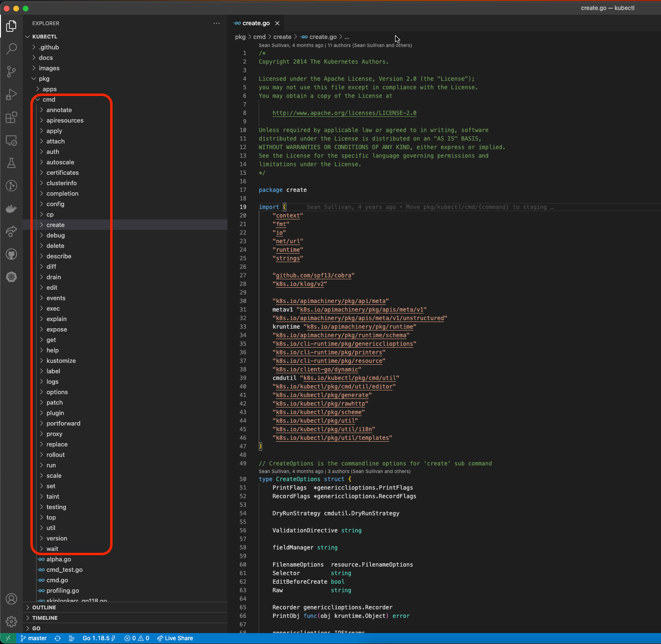Click the create folder breadcrumb segment
Viewport: 661px width, 644px height.
pyautogui.click(x=282, y=37)
